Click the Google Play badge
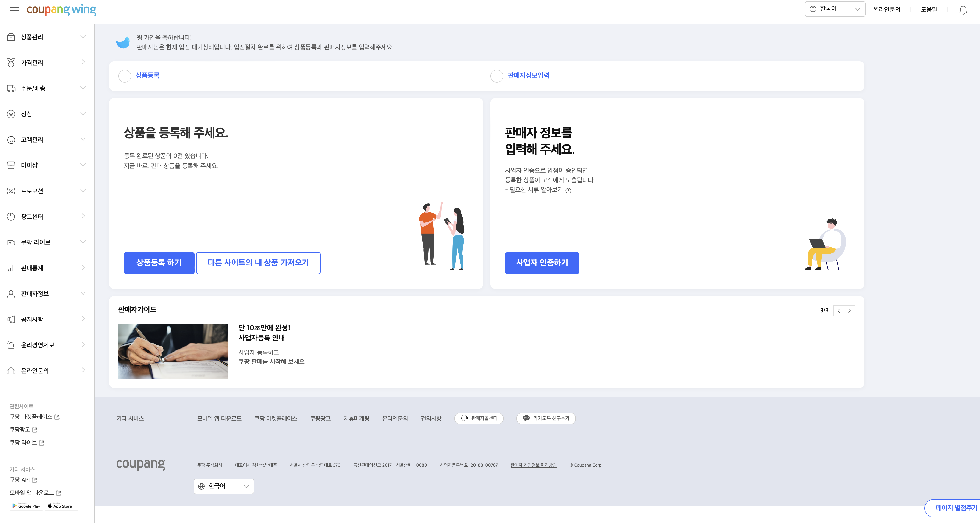Screen dimensions: 980x523 [x=26, y=506]
